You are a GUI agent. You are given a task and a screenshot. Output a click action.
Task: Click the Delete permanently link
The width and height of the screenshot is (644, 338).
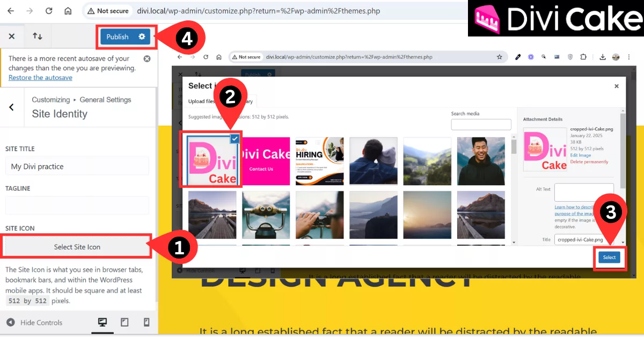(x=589, y=161)
